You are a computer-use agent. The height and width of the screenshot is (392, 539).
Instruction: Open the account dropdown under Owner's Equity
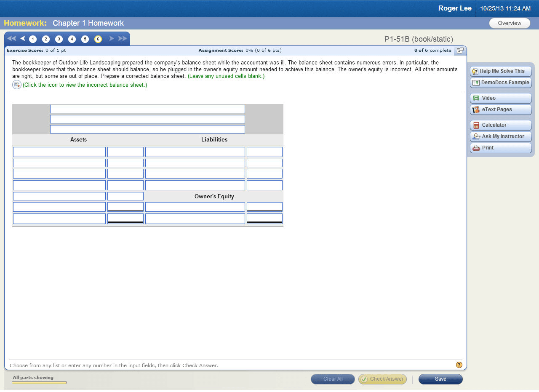(x=195, y=206)
